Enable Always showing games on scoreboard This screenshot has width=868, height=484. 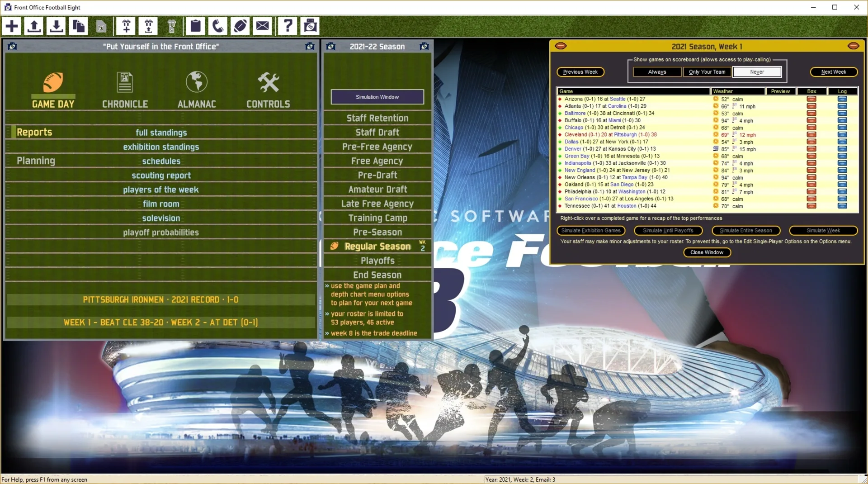(x=657, y=72)
